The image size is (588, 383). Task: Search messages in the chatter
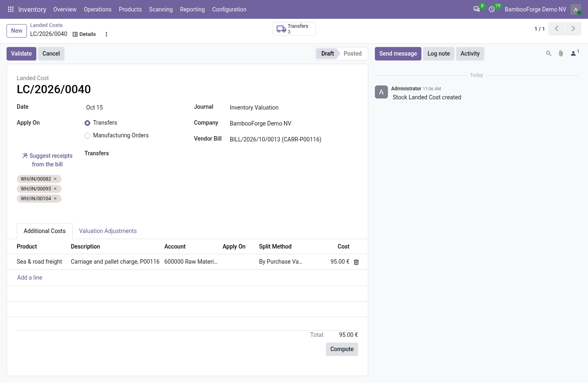[549, 54]
